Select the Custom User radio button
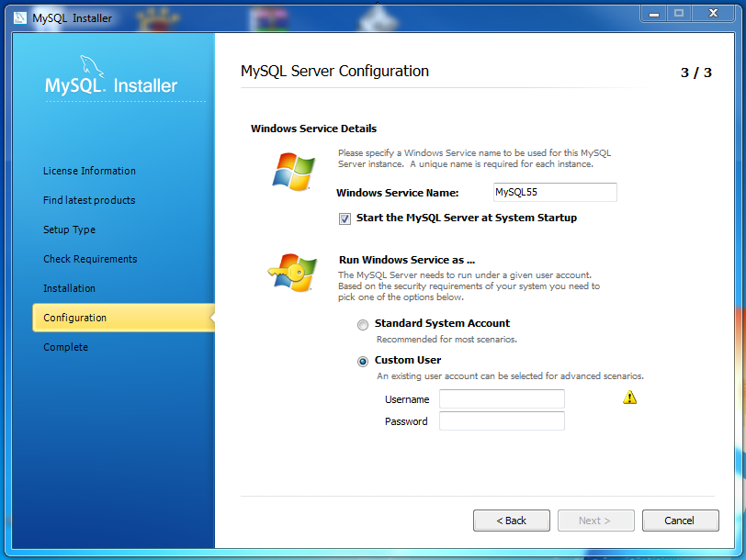Viewport: 746px width, 560px height. (x=363, y=362)
